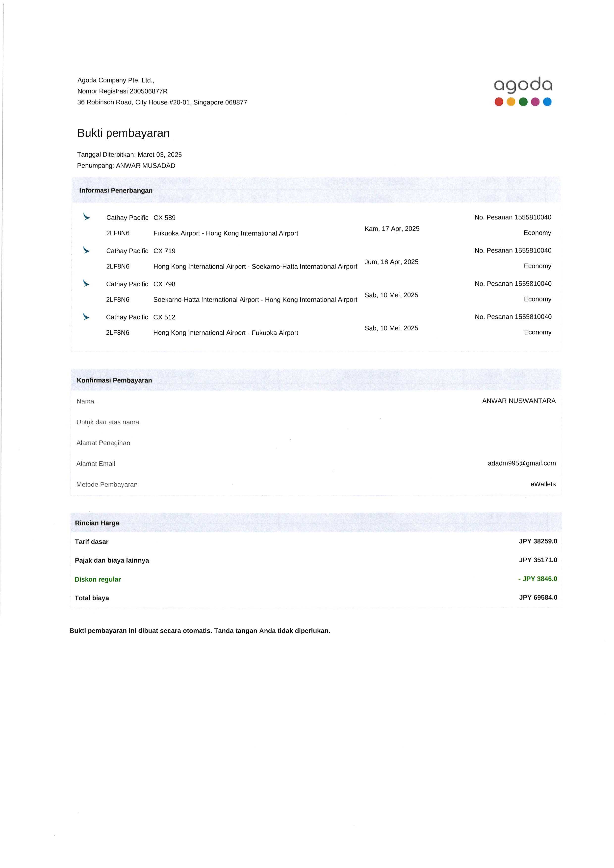Click the Cathay Pacific logo beside CX 798
Viewport: 614px width, 868px height.
[x=87, y=284]
